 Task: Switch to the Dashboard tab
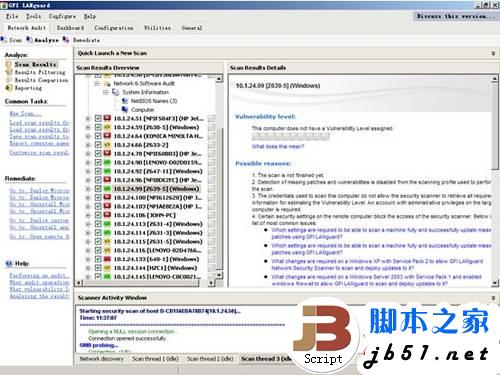[70, 28]
